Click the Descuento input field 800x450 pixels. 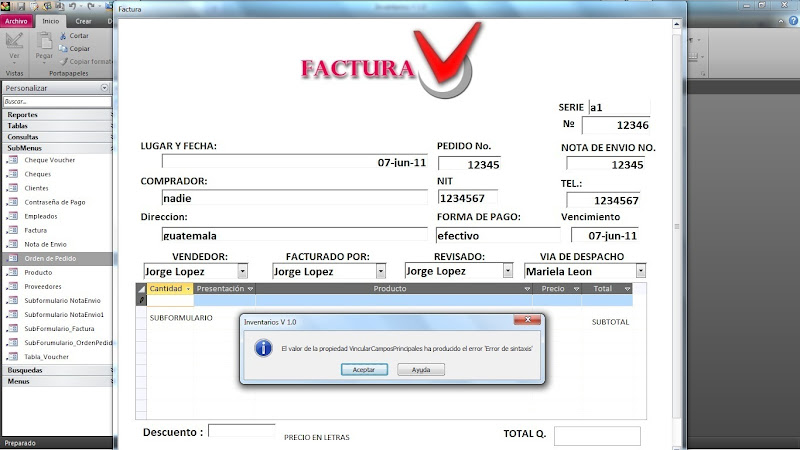click(x=241, y=432)
